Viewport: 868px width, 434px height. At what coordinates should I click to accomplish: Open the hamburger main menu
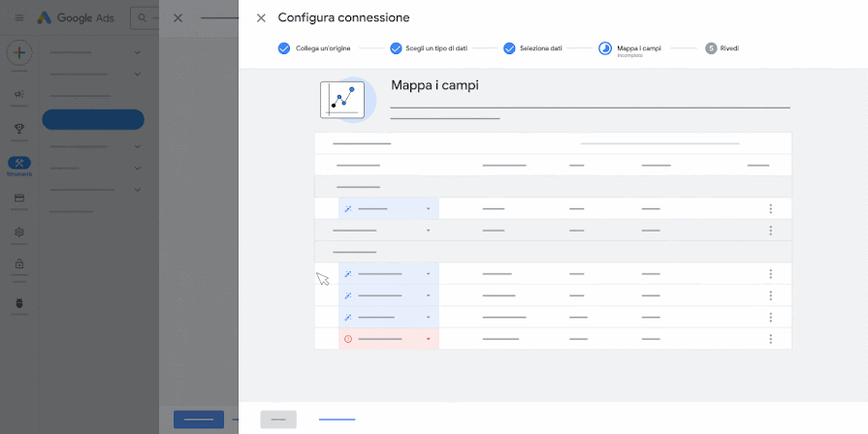click(19, 18)
